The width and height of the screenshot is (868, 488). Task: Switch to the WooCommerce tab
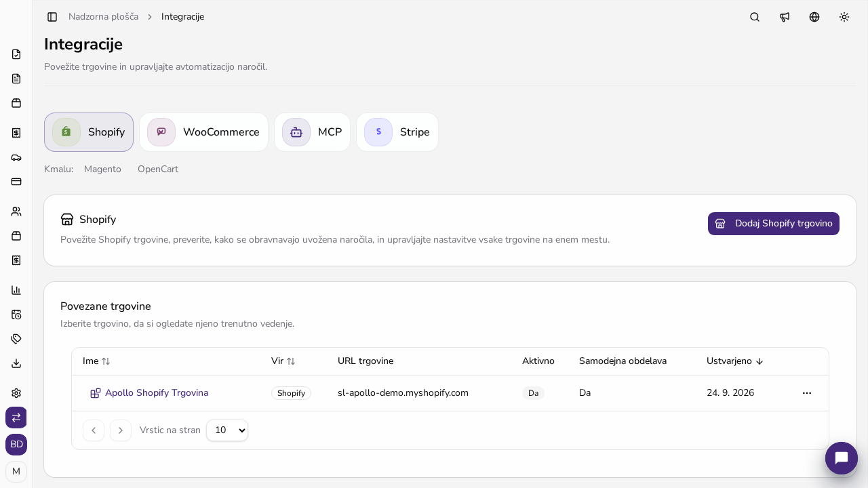pyautogui.click(x=203, y=132)
